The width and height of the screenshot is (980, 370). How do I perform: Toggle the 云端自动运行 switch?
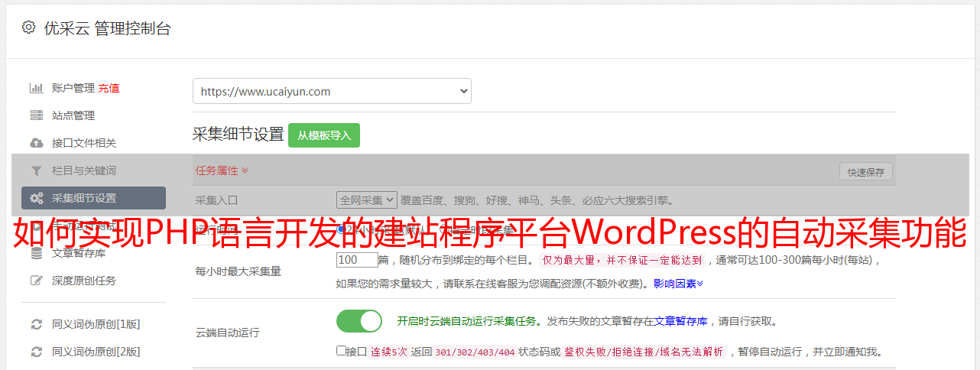point(359,321)
